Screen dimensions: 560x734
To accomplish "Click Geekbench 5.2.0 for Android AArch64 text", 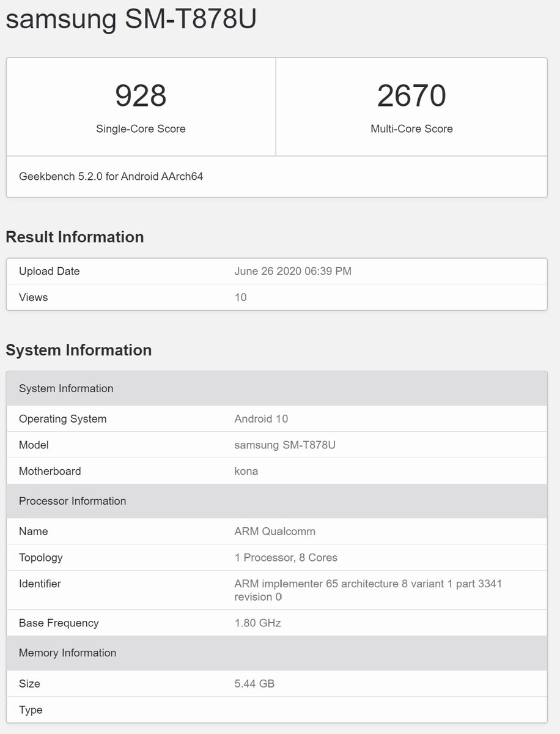I will pyautogui.click(x=111, y=177).
